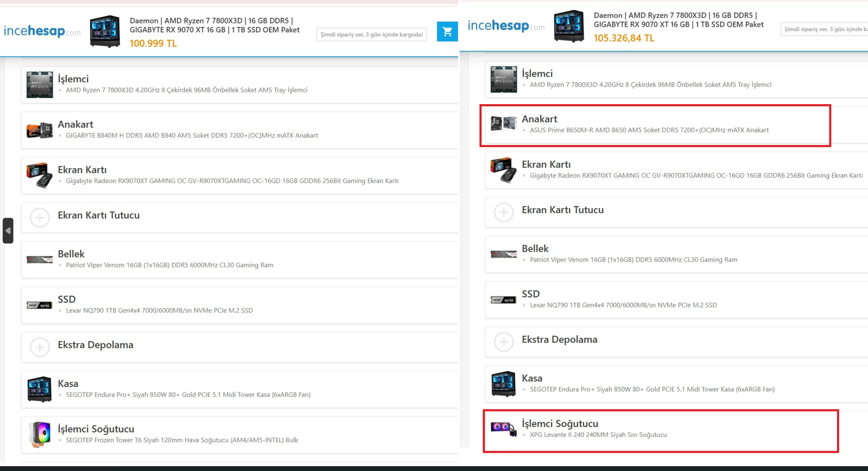
Task: Click the Bellek RAM image in the left page
Action: coord(40,260)
